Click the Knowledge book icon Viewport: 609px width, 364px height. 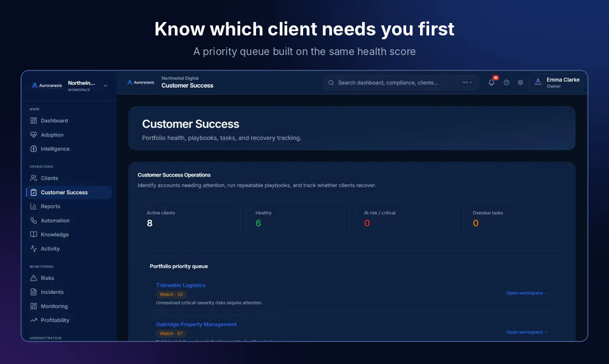click(34, 235)
